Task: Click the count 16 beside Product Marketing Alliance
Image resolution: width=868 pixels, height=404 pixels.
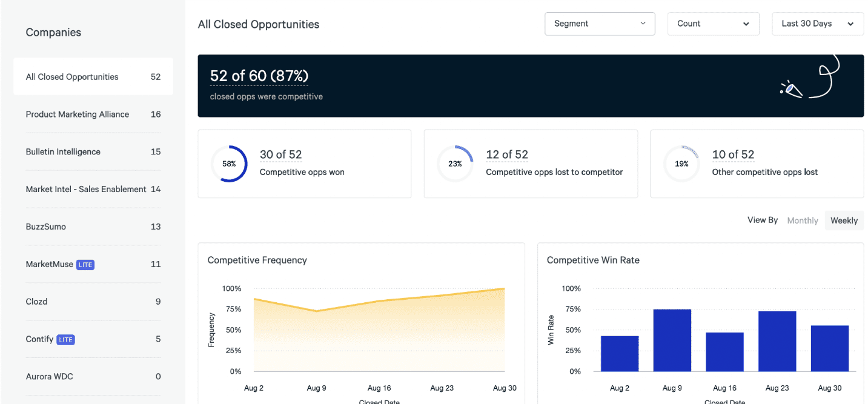Action: pos(156,114)
